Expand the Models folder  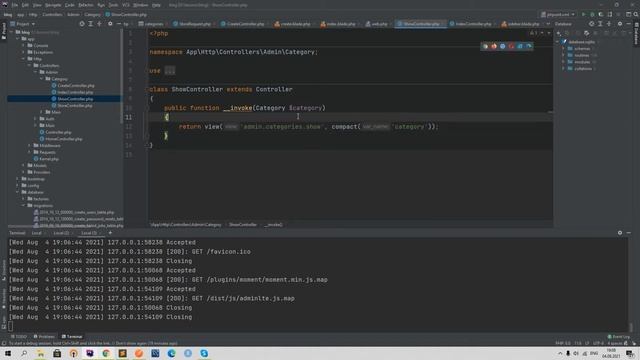pos(24,166)
